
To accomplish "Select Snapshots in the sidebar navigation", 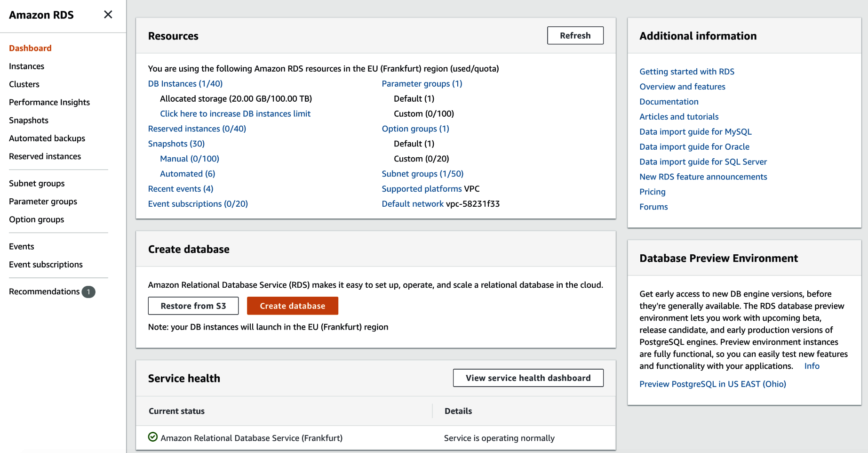I will click(29, 120).
